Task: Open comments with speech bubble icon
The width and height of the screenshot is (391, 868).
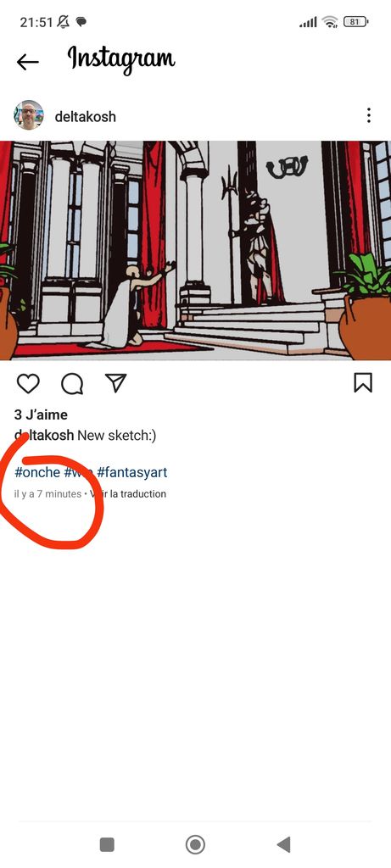Action: pos(72,383)
